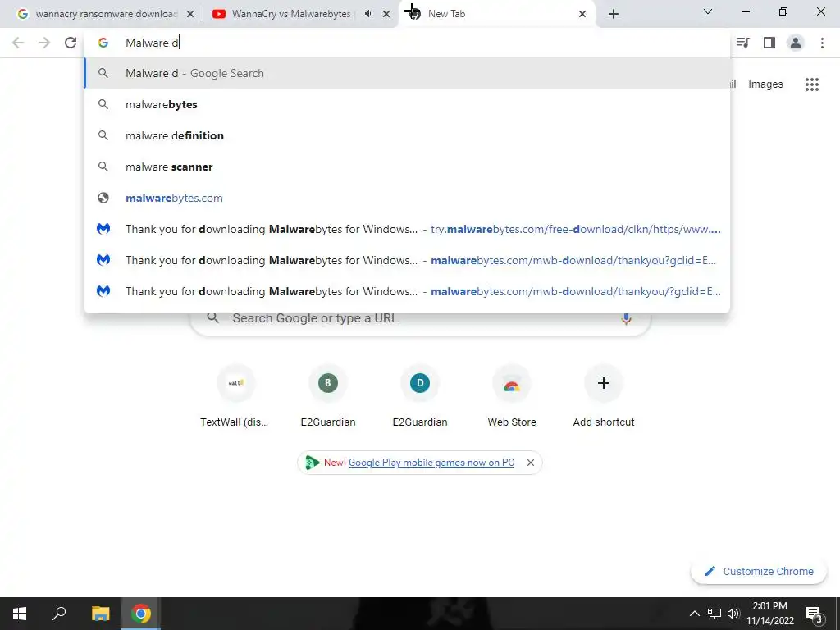Choose the malware definition suggestion

407,135
